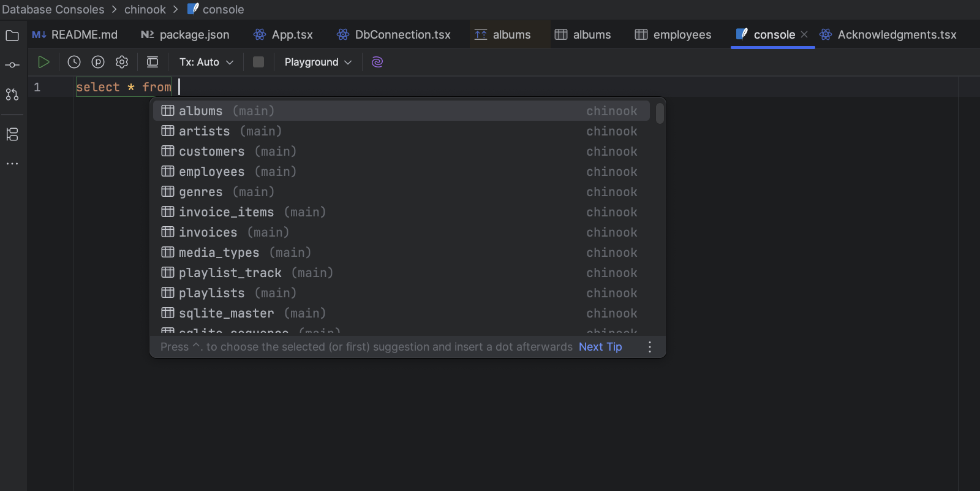Click table icon beside invoices suggestion
Screen dimensions: 980x491
pyautogui.click(x=168, y=232)
